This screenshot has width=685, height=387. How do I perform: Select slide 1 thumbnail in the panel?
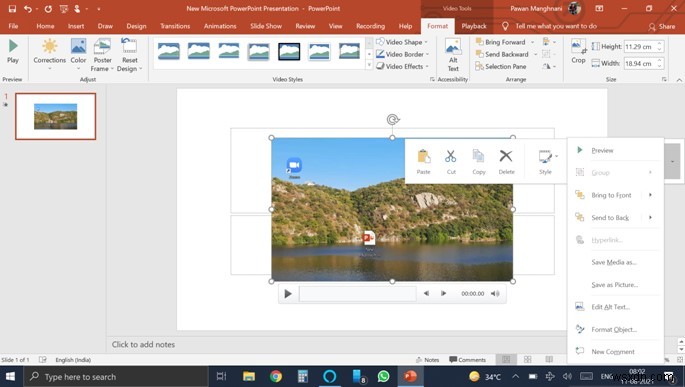coord(55,116)
